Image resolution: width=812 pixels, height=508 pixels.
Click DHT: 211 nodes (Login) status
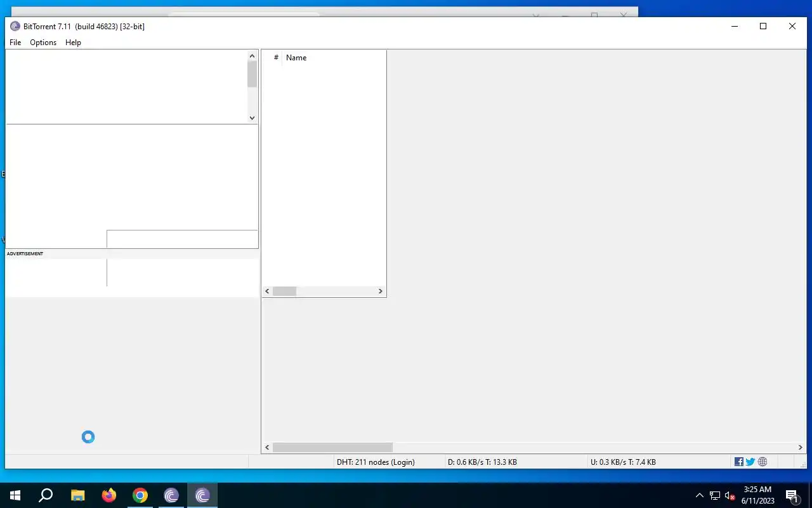point(376,462)
